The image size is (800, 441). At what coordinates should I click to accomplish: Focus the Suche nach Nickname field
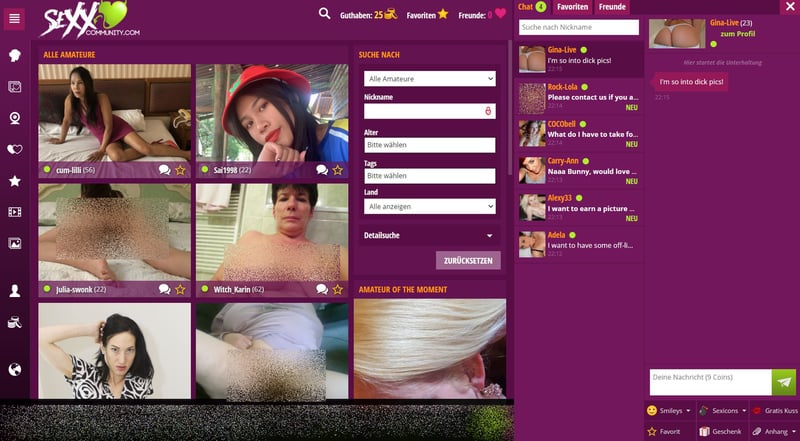coord(579,27)
